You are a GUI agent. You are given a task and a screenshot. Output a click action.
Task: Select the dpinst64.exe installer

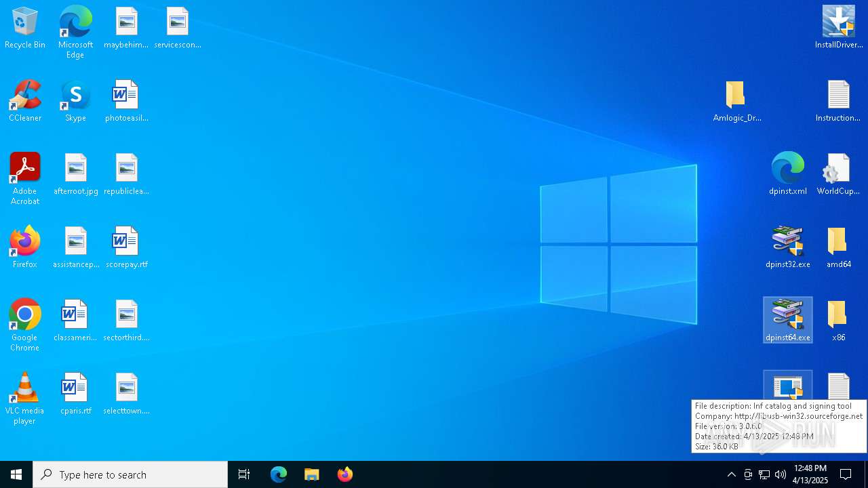pyautogui.click(x=788, y=321)
